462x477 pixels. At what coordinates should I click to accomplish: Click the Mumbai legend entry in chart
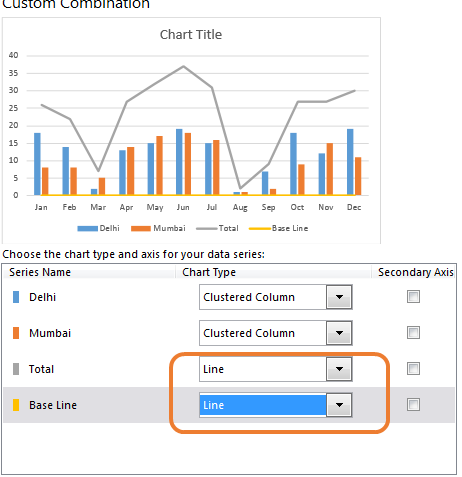pos(158,228)
